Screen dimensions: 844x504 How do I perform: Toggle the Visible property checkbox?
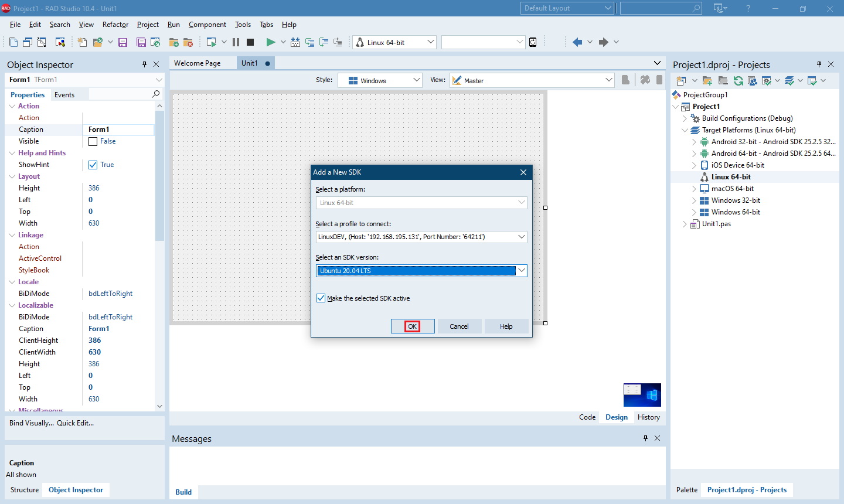93,141
